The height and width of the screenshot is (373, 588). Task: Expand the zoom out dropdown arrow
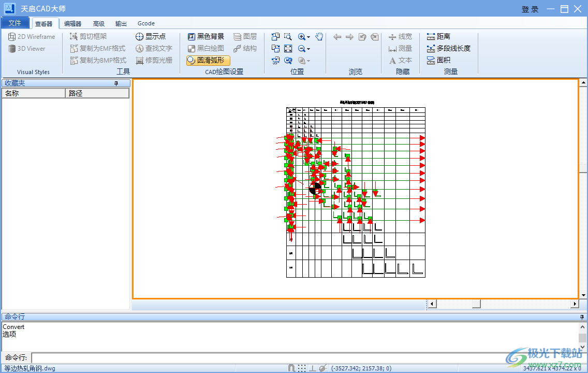[308, 49]
